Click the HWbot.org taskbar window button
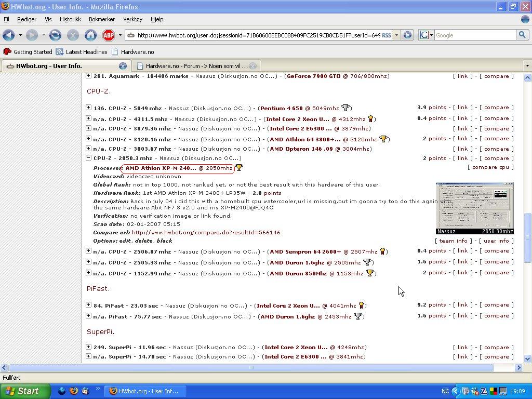This screenshot has height=399, width=532. point(145,391)
